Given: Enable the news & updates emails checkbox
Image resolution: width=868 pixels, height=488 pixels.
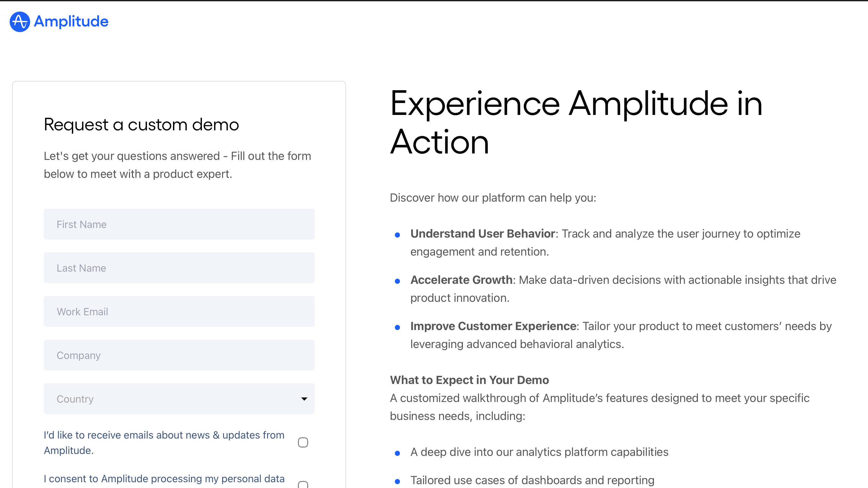Looking at the screenshot, I should pyautogui.click(x=303, y=442).
